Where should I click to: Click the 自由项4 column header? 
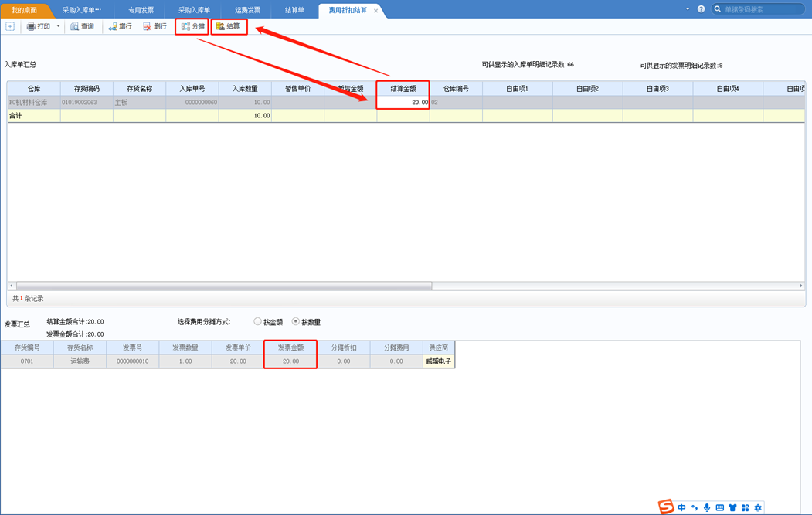tap(728, 89)
